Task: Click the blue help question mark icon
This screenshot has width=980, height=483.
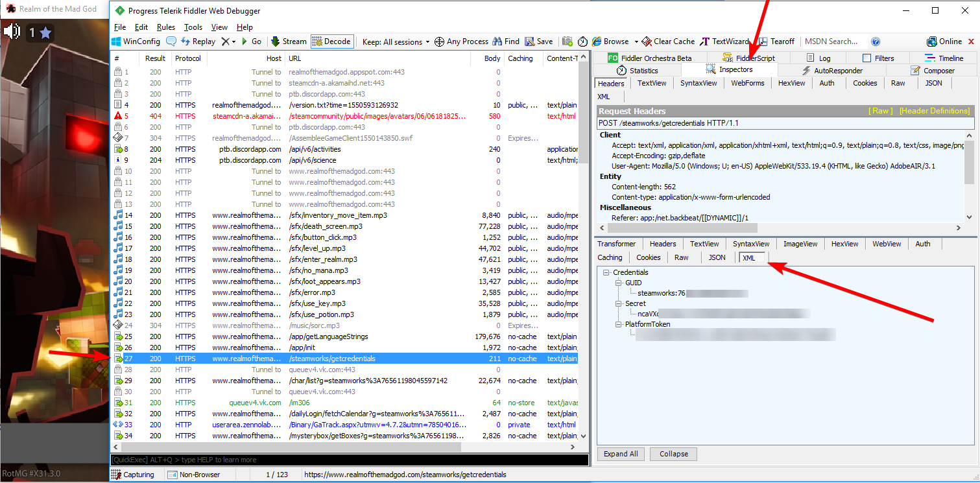Action: point(876,41)
